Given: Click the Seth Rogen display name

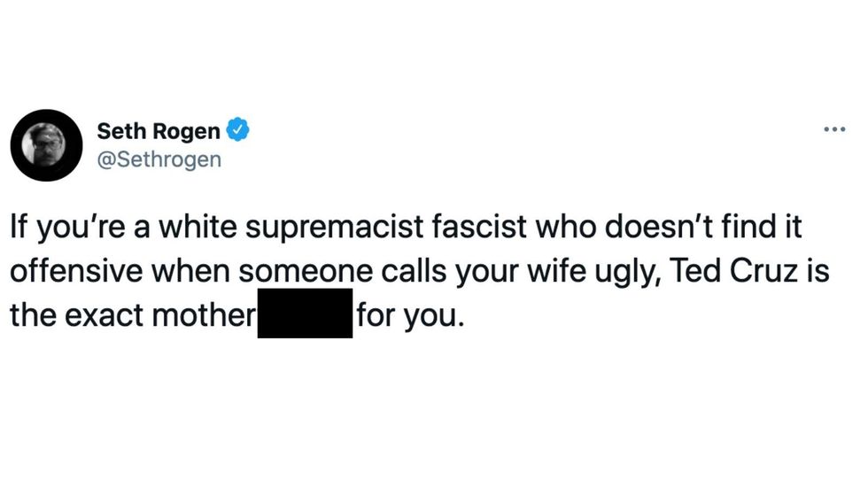Looking at the screenshot, I should pos(159,131).
